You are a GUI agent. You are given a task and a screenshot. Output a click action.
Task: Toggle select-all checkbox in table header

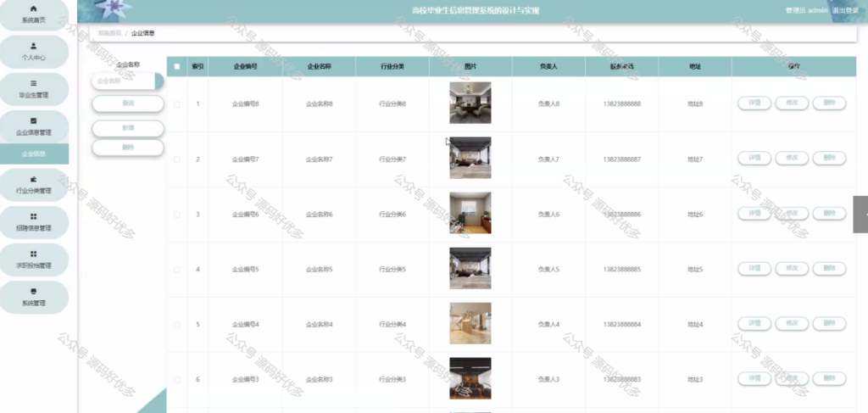pos(177,66)
